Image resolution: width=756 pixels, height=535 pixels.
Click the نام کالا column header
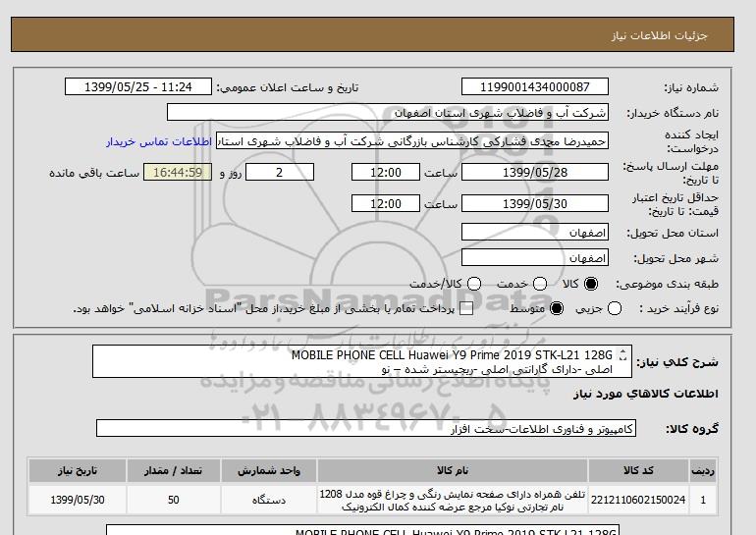click(453, 471)
